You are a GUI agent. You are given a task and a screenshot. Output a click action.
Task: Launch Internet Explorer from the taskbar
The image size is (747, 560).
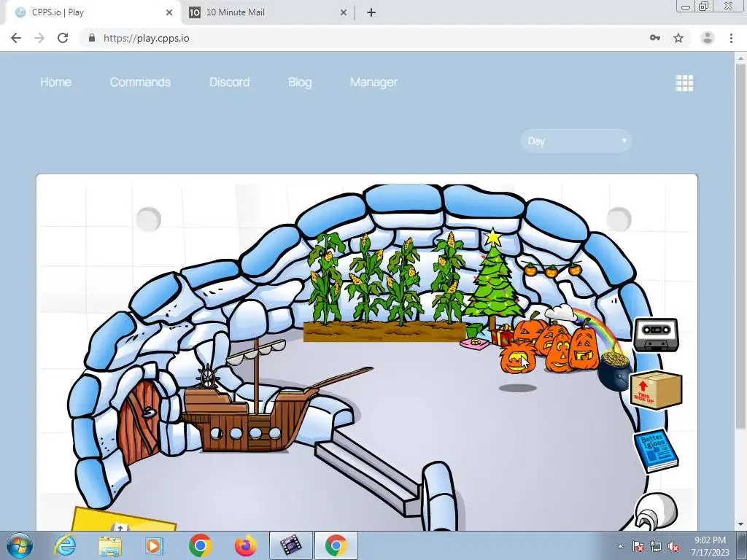coord(65,545)
